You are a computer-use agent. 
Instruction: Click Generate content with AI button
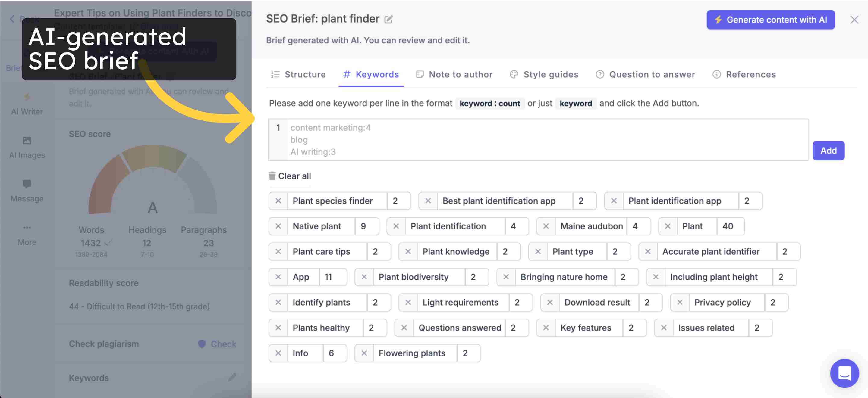click(x=771, y=20)
